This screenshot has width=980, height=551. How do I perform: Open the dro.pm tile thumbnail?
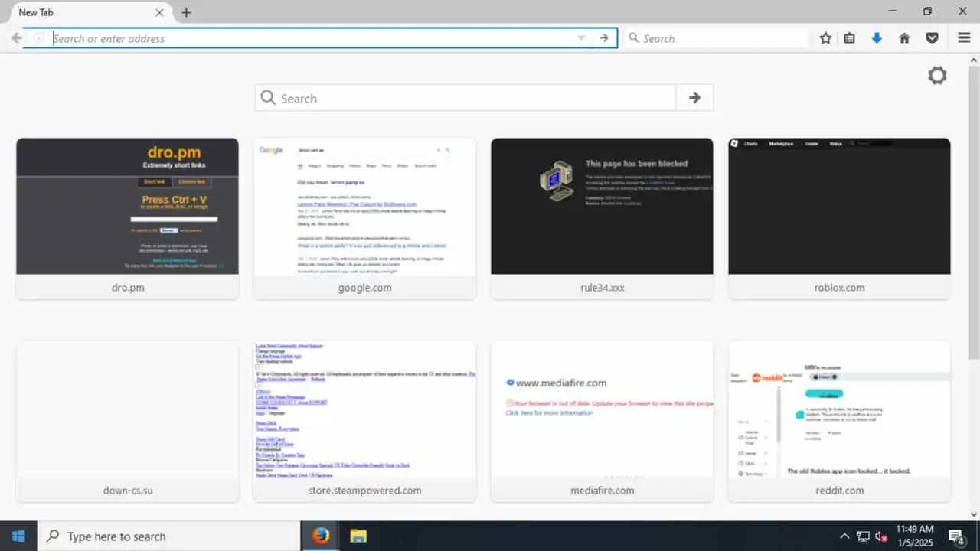tap(127, 206)
